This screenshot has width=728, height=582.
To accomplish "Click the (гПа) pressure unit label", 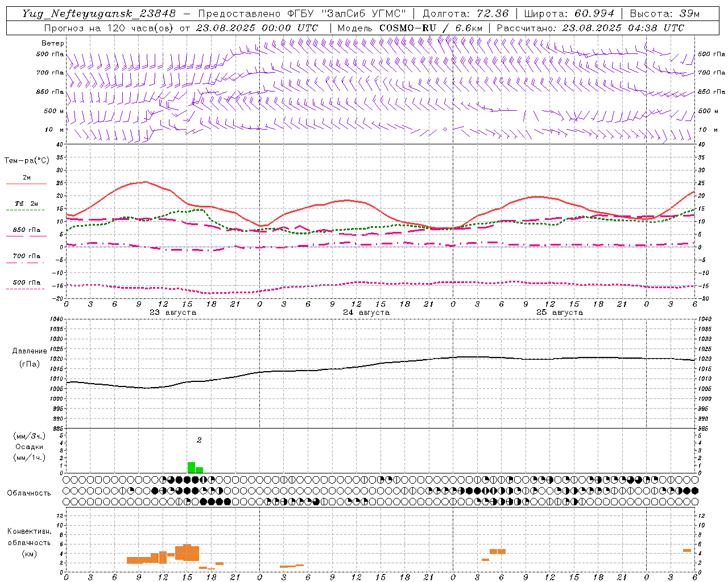I will pos(30,364).
